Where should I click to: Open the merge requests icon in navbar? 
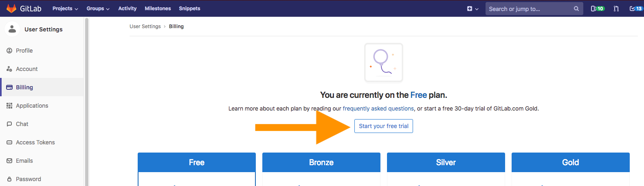coord(616,9)
